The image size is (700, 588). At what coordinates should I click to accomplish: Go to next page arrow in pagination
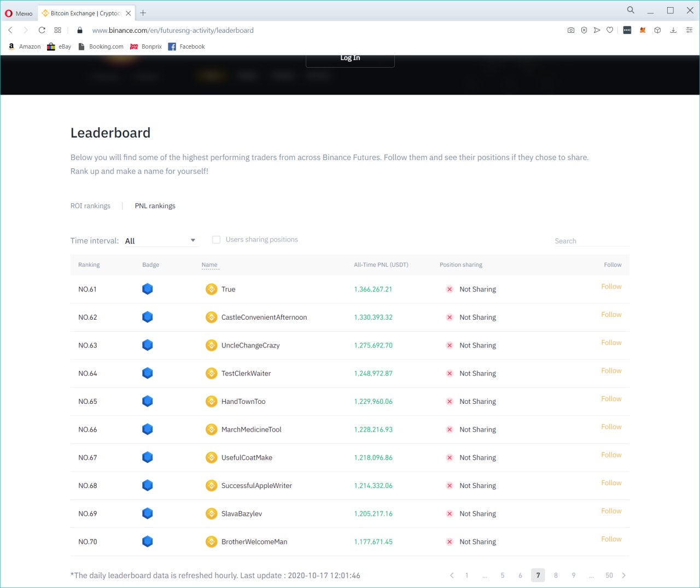pos(624,575)
